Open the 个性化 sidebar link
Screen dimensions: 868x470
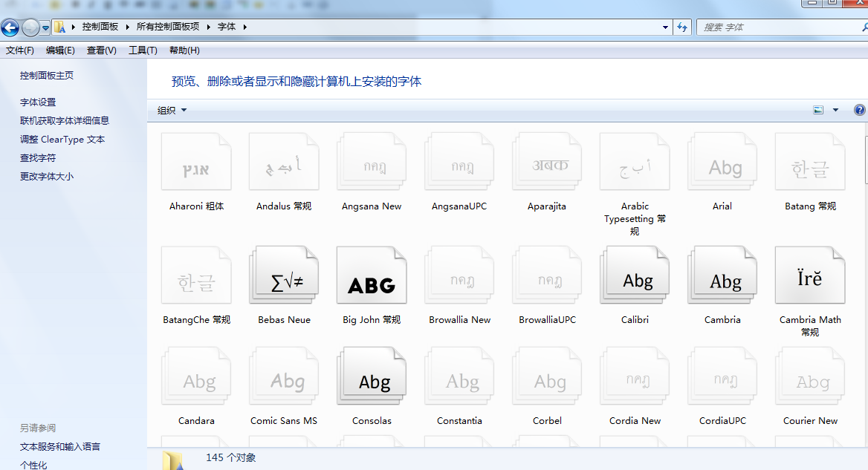click(x=33, y=465)
